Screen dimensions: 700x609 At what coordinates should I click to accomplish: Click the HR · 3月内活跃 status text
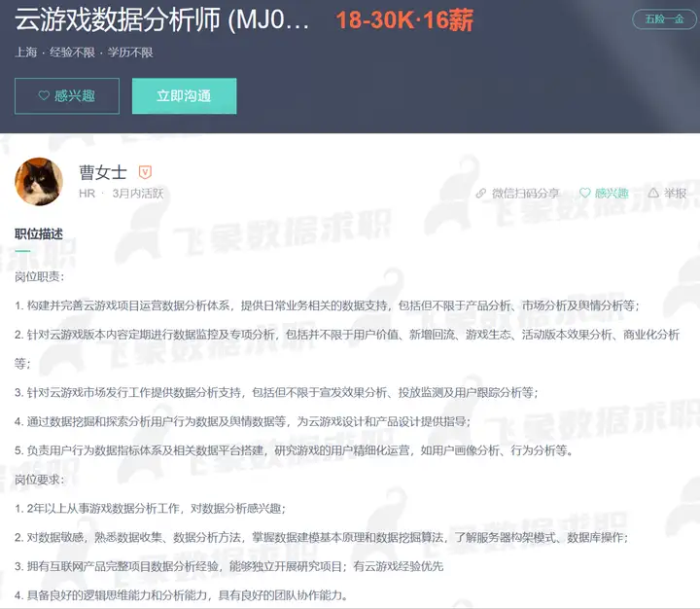point(121,194)
